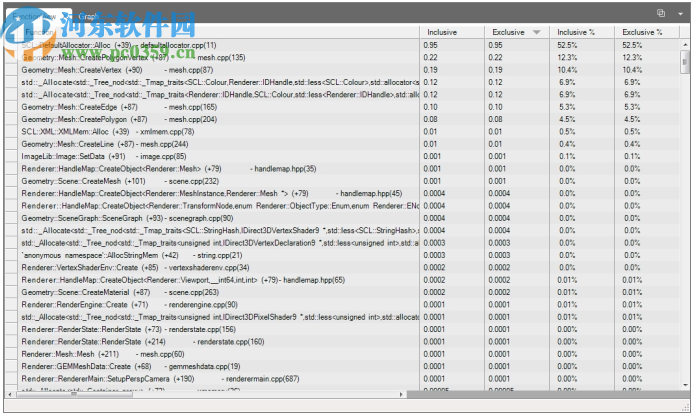Screen dimensions: 692x413
Task: Click the vertical scrollbar down arrow
Action: [x=685, y=385]
